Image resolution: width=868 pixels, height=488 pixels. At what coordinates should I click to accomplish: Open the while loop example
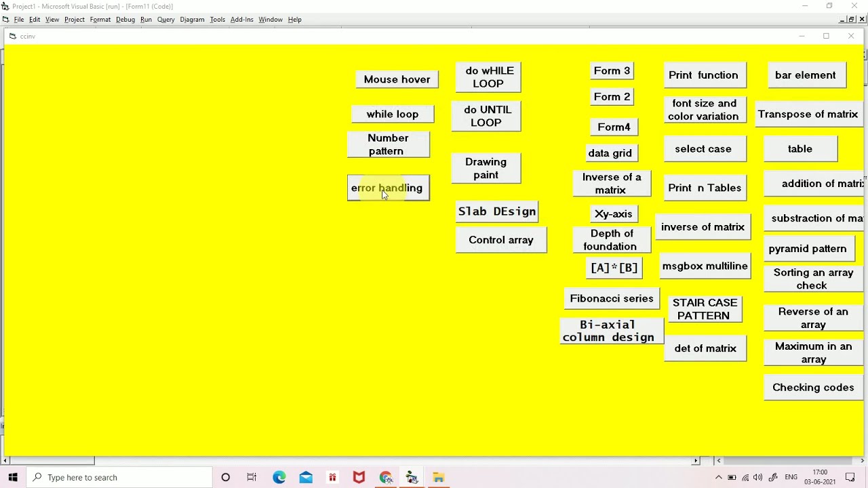pyautogui.click(x=393, y=114)
